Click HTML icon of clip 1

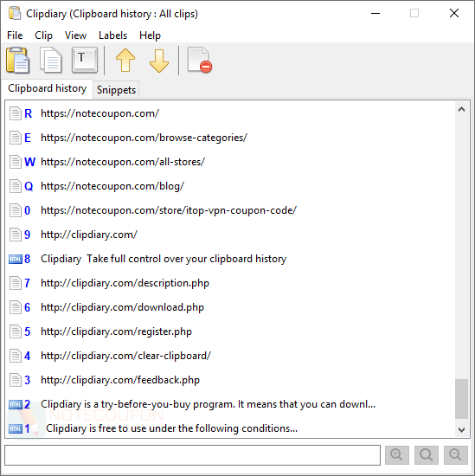click(16, 428)
